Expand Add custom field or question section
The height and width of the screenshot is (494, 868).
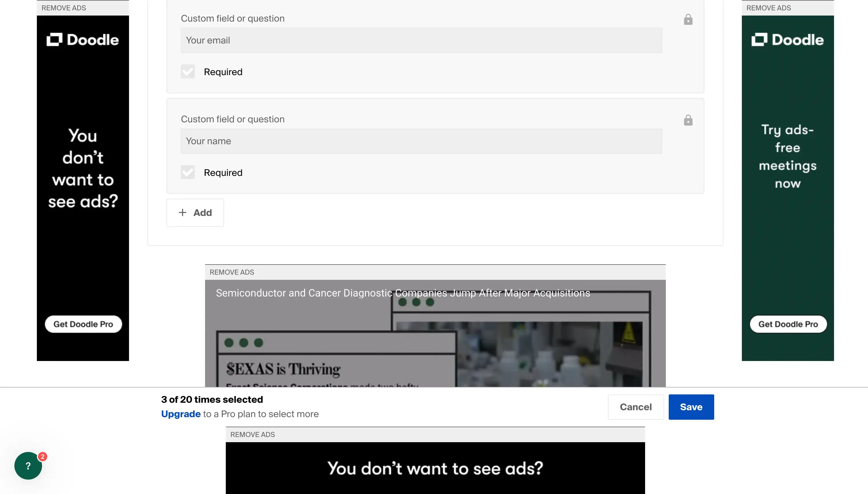coord(195,213)
